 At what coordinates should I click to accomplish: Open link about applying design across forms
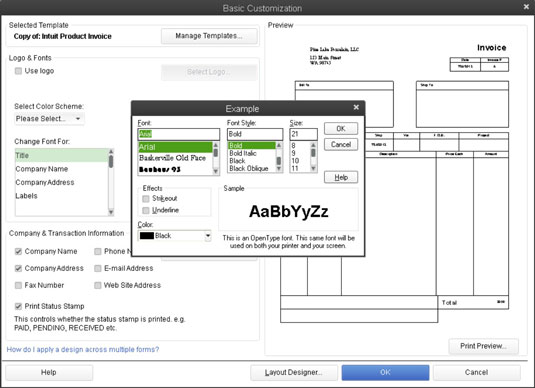(x=83, y=350)
